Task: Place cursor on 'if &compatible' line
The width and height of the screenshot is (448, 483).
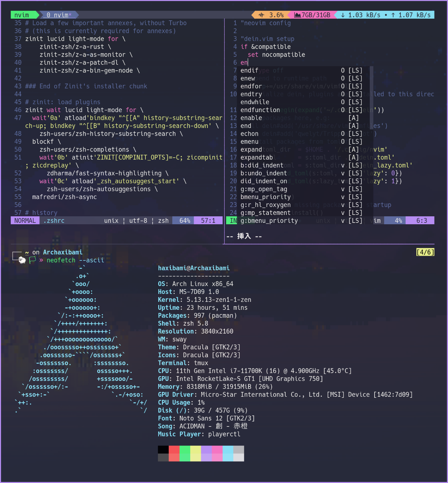Action: click(x=266, y=47)
